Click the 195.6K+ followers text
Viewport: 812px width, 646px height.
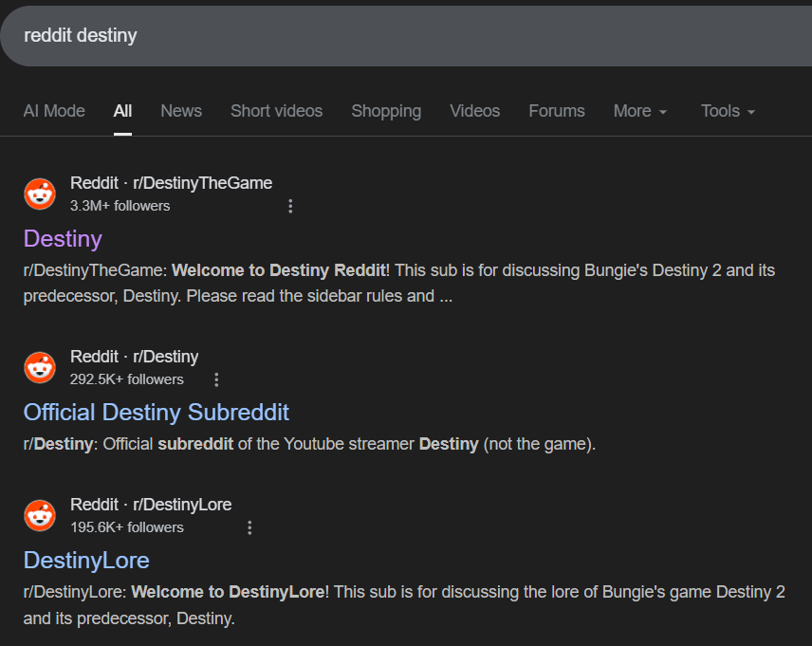(127, 527)
